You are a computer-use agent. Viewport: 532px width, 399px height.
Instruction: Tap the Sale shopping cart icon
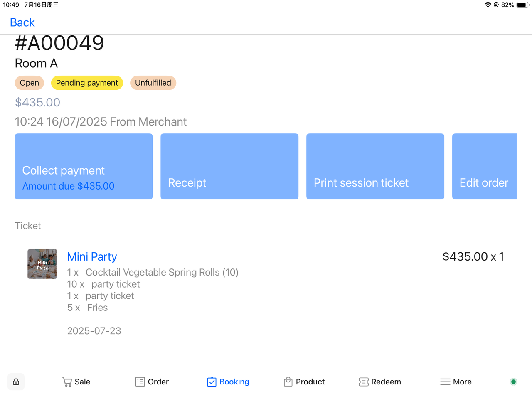[x=66, y=382]
